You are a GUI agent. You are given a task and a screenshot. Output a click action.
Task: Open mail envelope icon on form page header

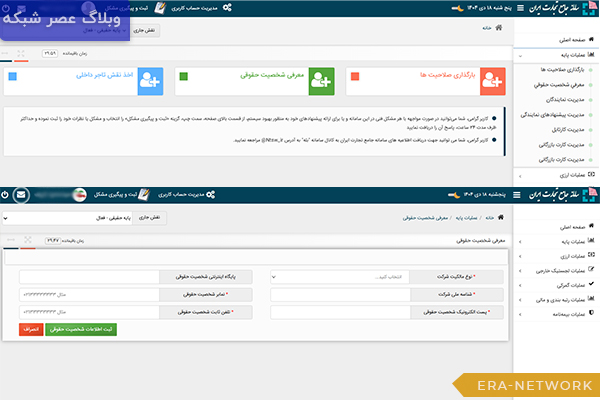21,195
